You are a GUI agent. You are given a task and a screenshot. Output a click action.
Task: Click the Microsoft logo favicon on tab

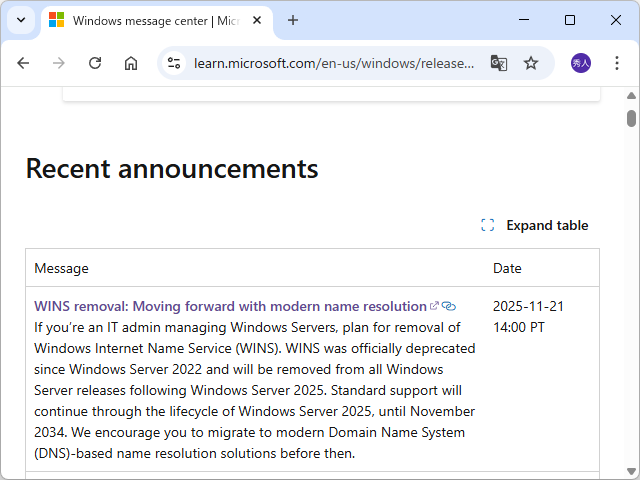click(56, 20)
